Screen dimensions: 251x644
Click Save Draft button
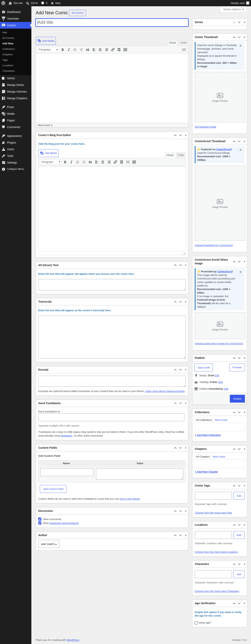204,367
